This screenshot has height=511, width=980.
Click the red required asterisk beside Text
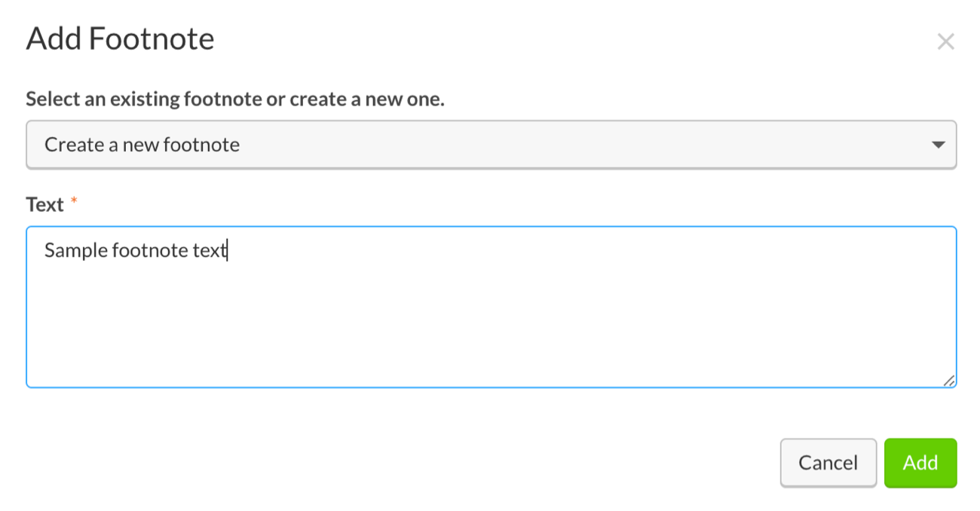point(74,202)
